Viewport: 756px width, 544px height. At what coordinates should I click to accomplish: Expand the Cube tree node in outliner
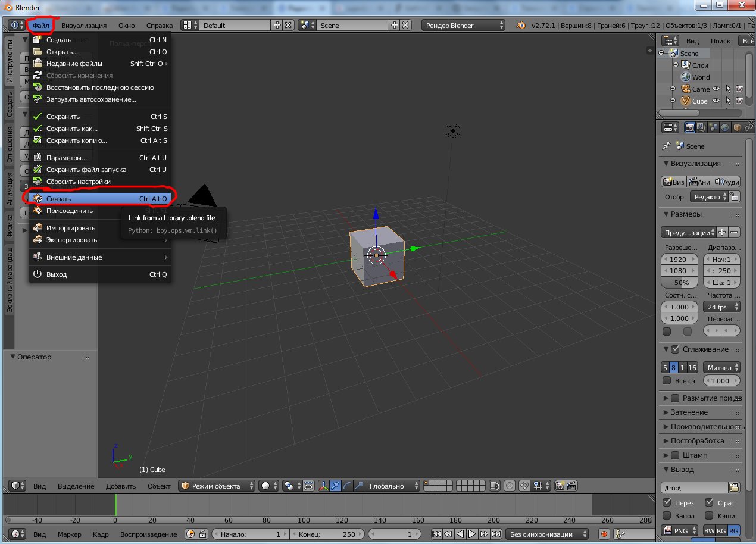click(673, 101)
